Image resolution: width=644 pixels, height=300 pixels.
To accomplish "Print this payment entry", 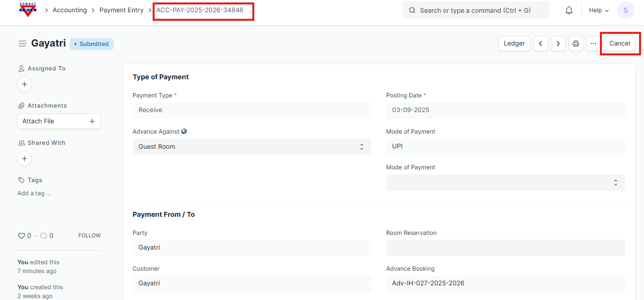I will coord(576,44).
